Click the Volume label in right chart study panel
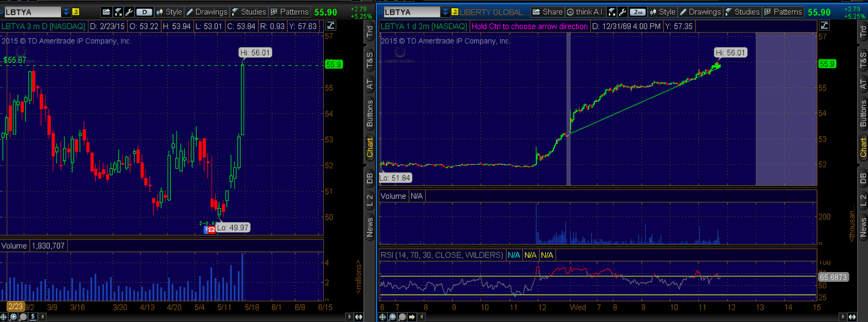Screen dimensions: 868x322 [x=393, y=196]
